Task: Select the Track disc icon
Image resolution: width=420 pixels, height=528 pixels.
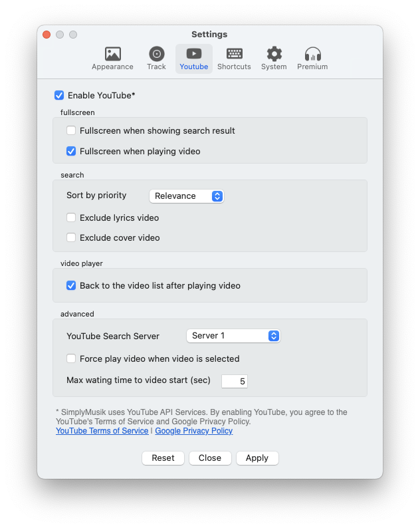Action: [156, 54]
